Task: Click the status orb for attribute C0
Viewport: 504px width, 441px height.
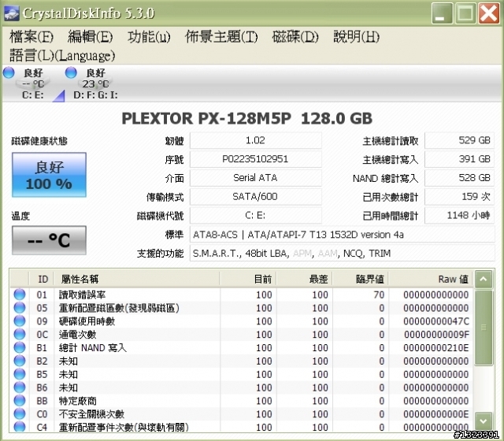Action: click(x=20, y=414)
